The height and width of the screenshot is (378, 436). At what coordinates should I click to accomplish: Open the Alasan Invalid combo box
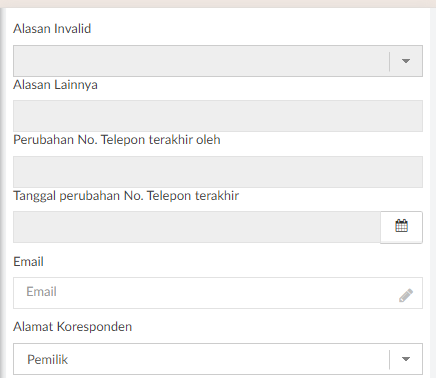[x=218, y=61]
